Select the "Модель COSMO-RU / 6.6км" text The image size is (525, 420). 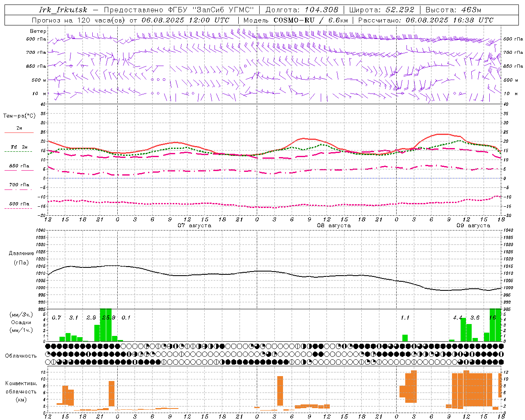tap(296, 20)
